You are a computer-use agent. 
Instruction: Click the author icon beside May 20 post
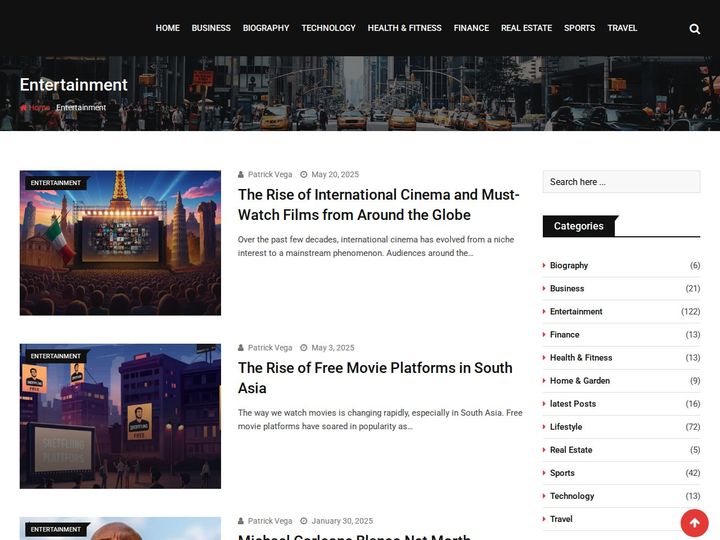[241, 174]
